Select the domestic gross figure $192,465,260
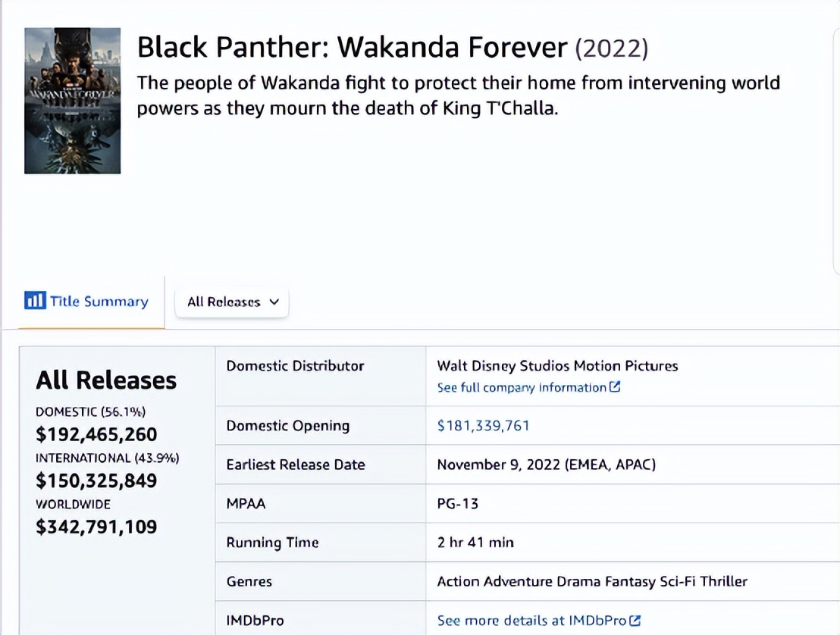 click(96, 434)
